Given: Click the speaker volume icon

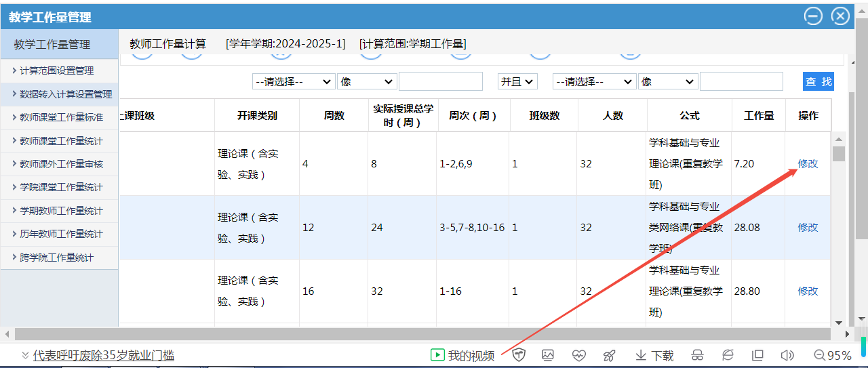Looking at the screenshot, I should [787, 355].
